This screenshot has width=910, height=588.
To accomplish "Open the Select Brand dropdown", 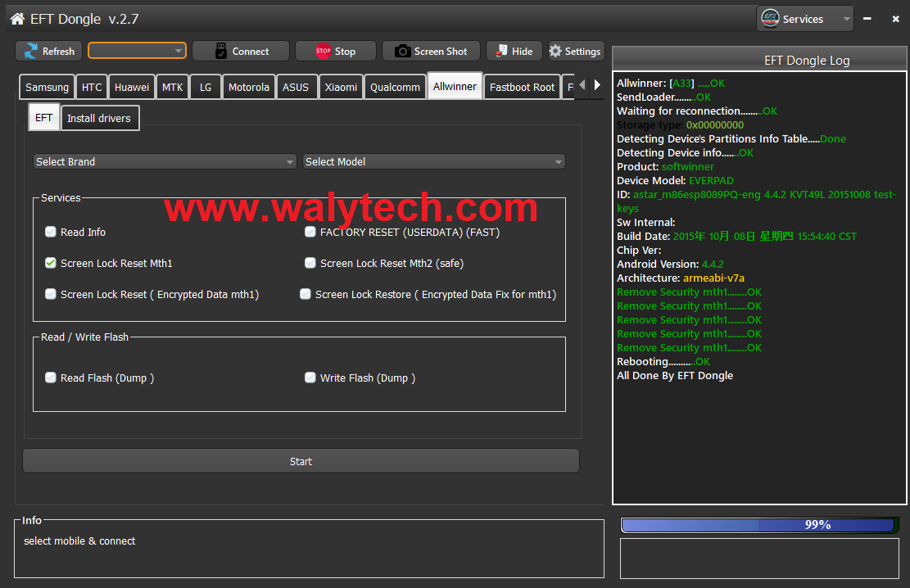I will coord(165,161).
